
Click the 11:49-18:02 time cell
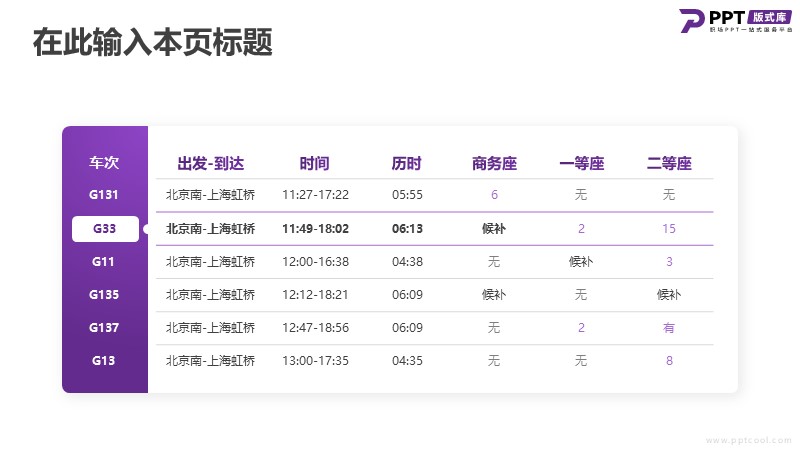[x=315, y=229]
